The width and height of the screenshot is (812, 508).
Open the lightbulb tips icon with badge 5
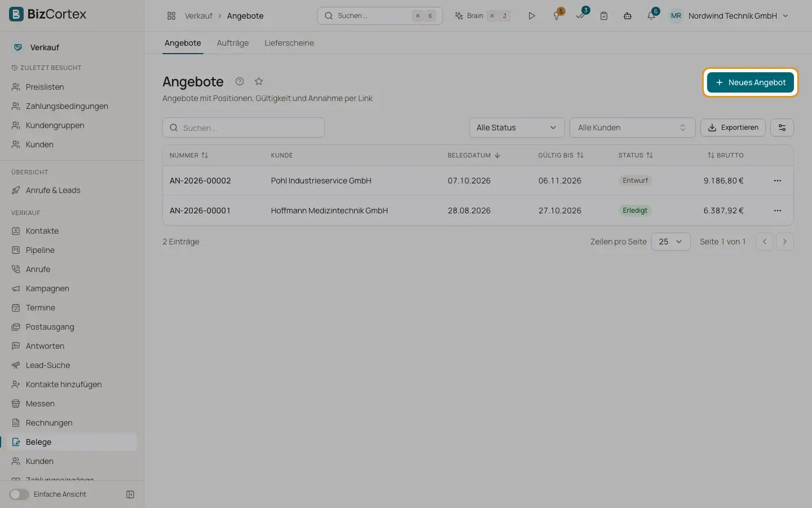pyautogui.click(x=557, y=16)
